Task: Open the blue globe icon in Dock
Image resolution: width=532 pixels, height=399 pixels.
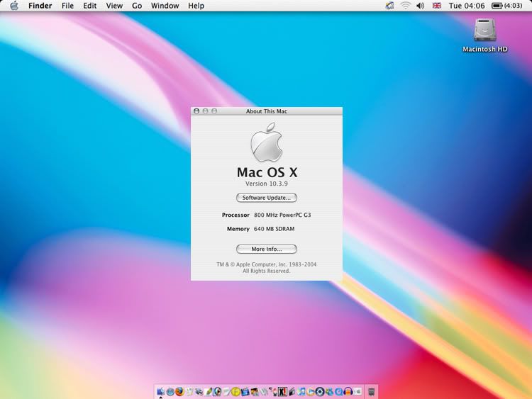Action: click(170, 392)
